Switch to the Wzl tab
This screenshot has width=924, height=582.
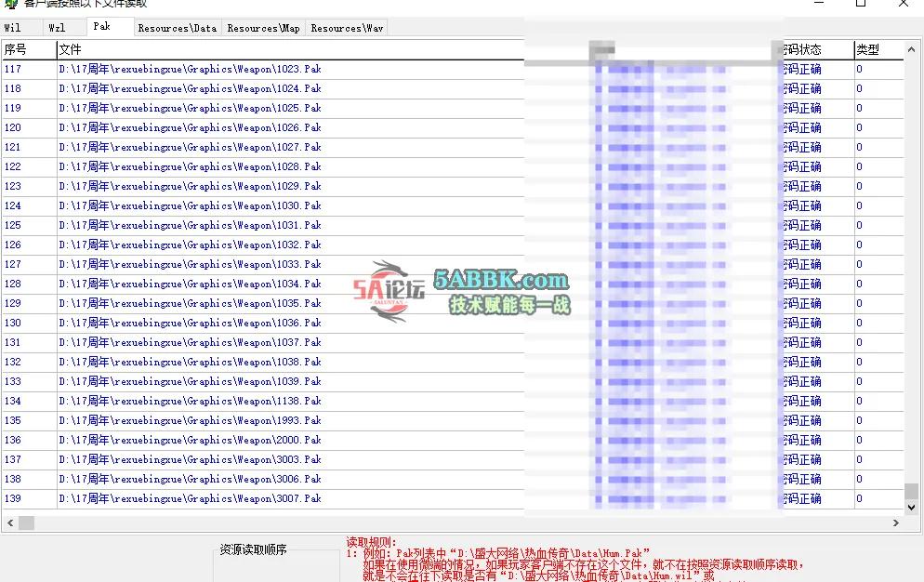(x=65, y=28)
